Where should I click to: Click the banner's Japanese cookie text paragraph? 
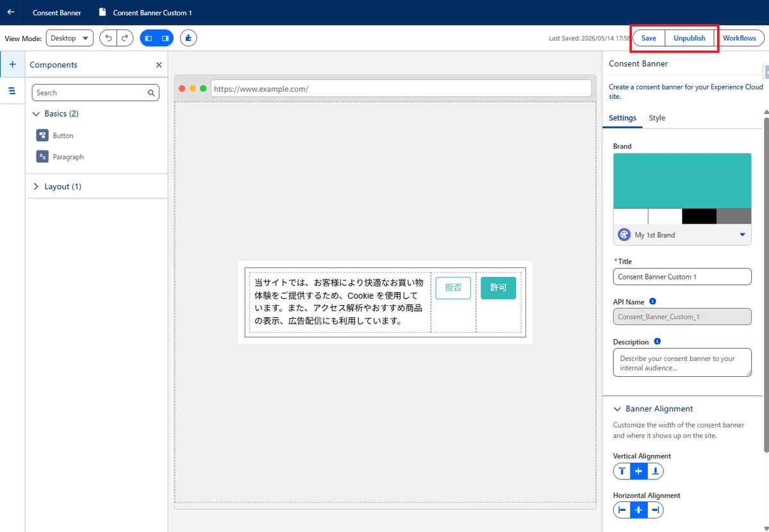(340, 302)
